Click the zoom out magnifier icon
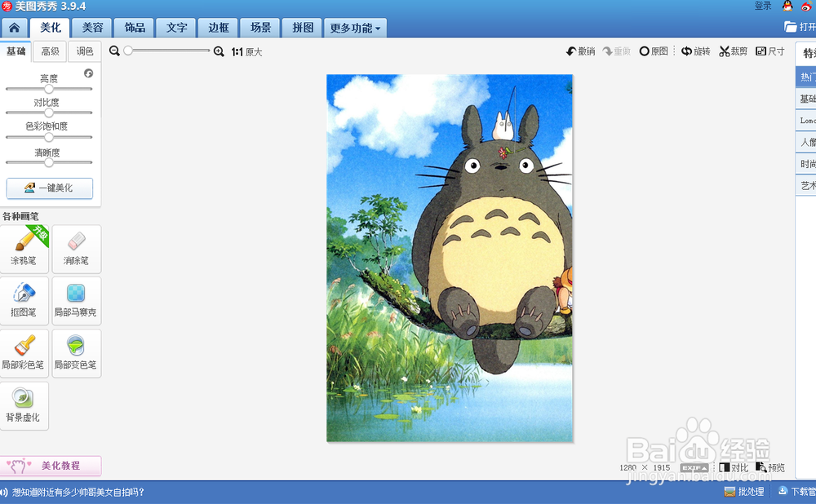This screenshot has height=504, width=816. 114,51
